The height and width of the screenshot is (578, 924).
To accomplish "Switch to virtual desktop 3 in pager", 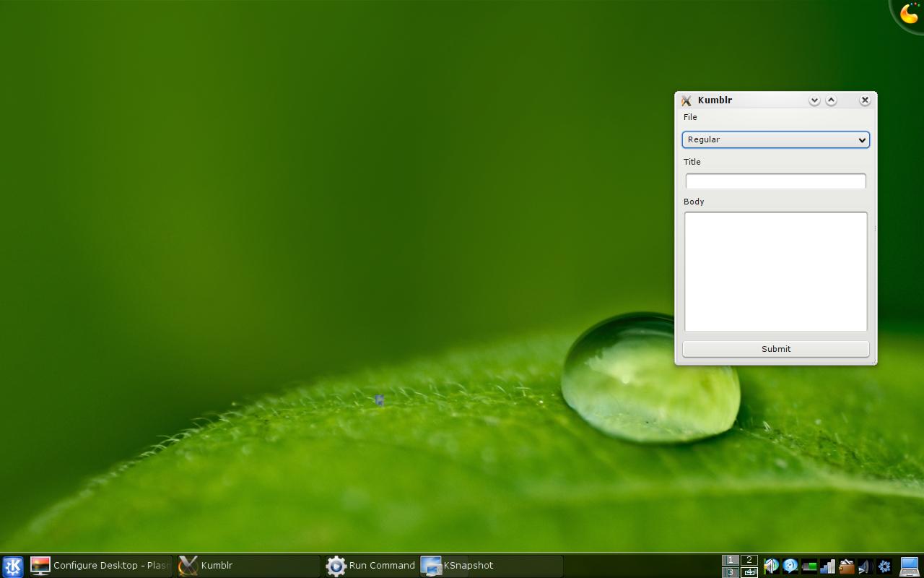I will pos(731,572).
